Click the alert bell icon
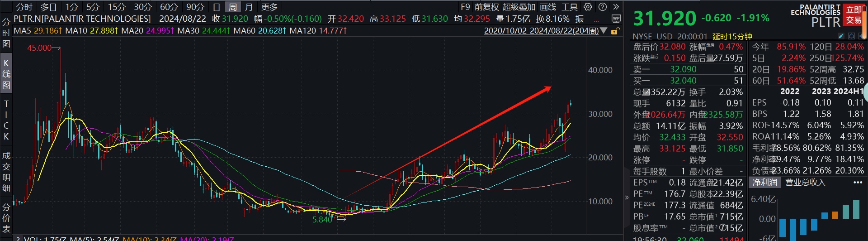The image size is (868, 241). point(851,36)
